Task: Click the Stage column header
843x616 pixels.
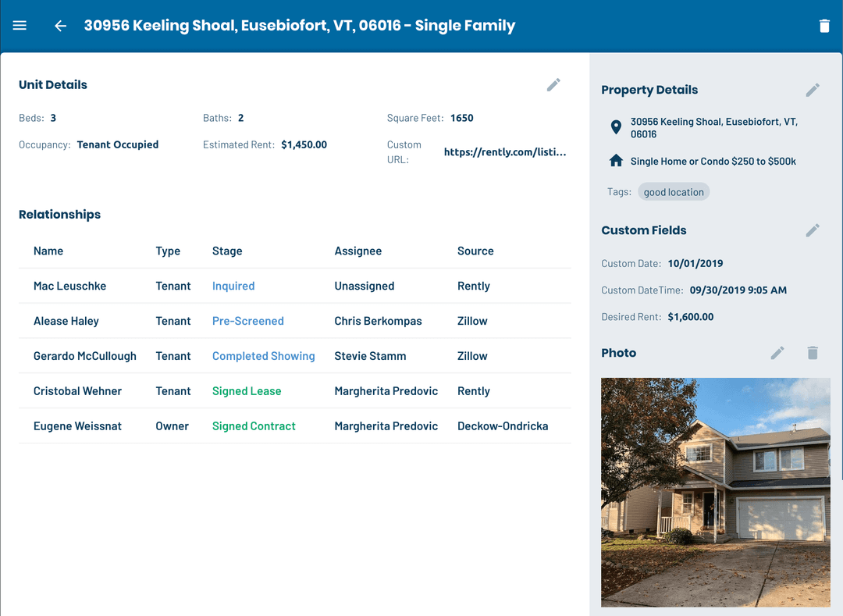Action: click(227, 251)
